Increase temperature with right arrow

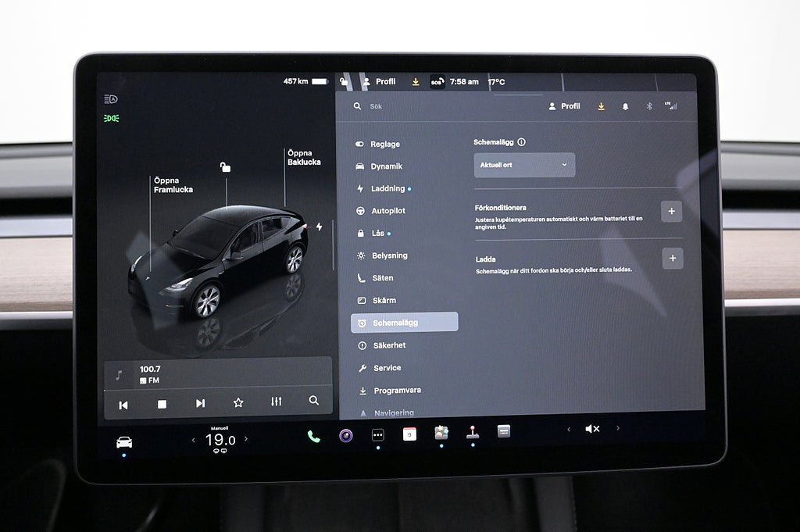[246, 439]
